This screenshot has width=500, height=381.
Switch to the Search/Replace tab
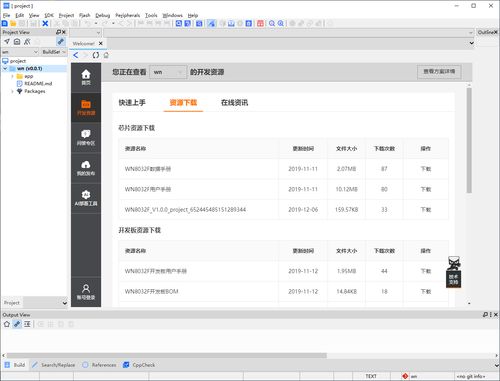point(54,365)
